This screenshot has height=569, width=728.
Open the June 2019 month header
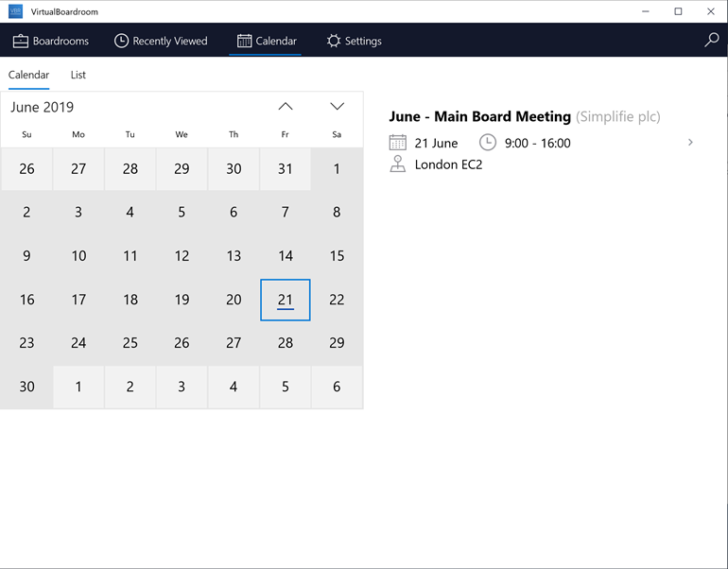[43, 107]
